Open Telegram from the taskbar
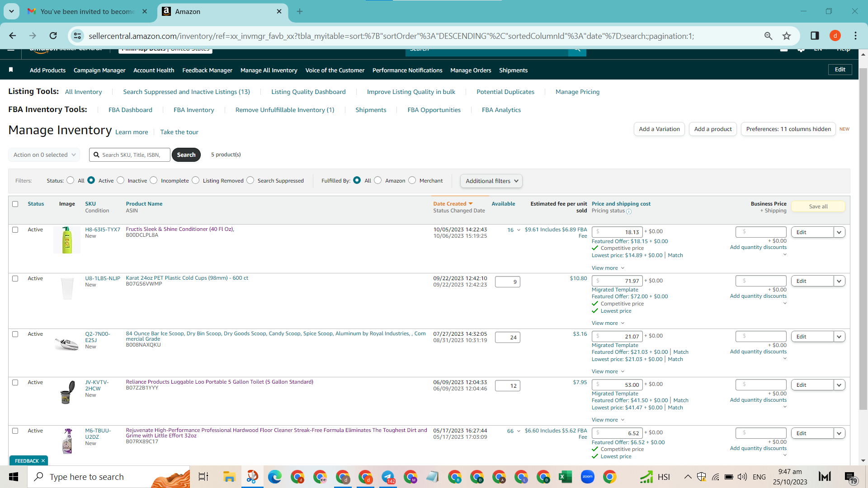The width and height of the screenshot is (868, 488). click(388, 477)
